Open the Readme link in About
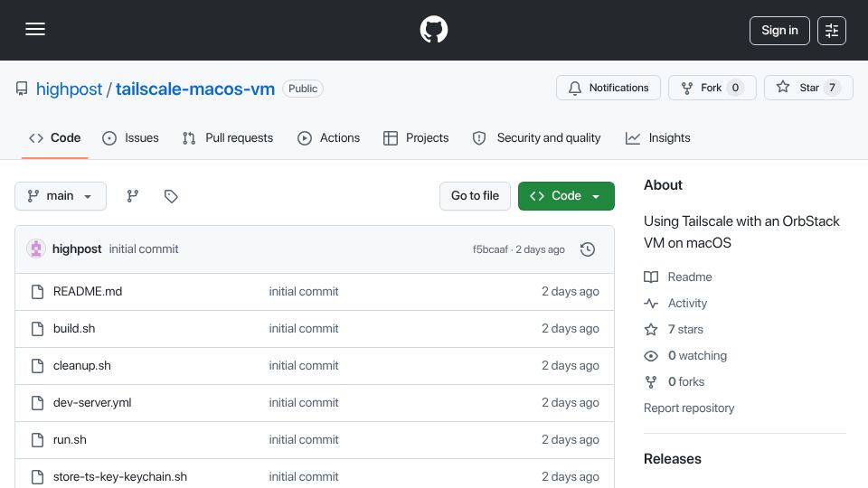Image resolution: width=868 pixels, height=488 pixels. [x=678, y=277]
